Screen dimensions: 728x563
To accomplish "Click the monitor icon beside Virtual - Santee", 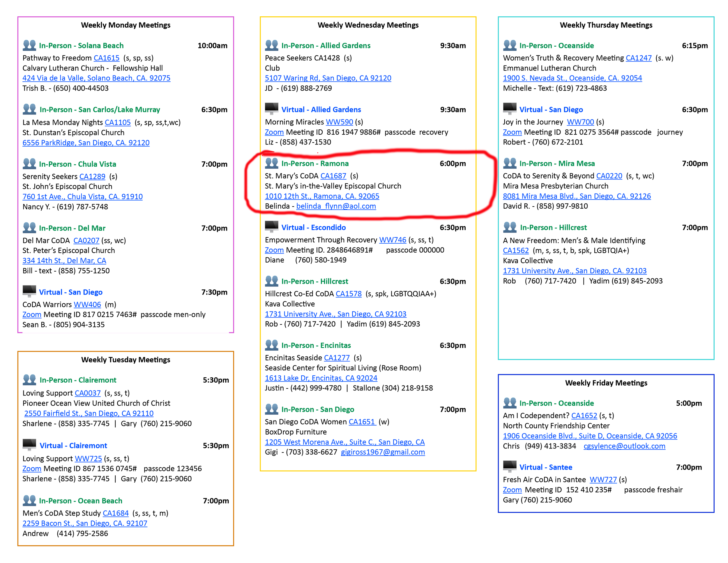I will [509, 466].
